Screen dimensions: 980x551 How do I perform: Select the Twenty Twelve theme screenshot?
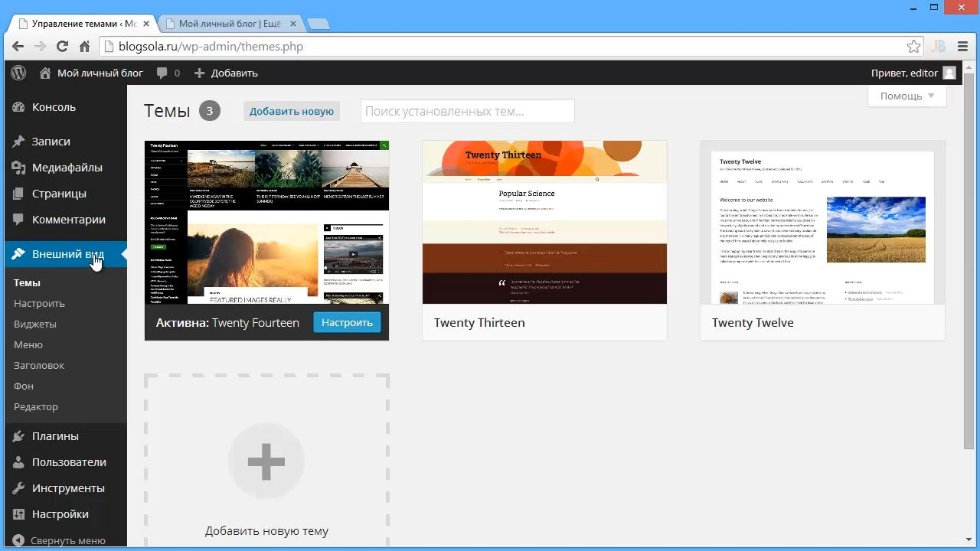click(822, 222)
